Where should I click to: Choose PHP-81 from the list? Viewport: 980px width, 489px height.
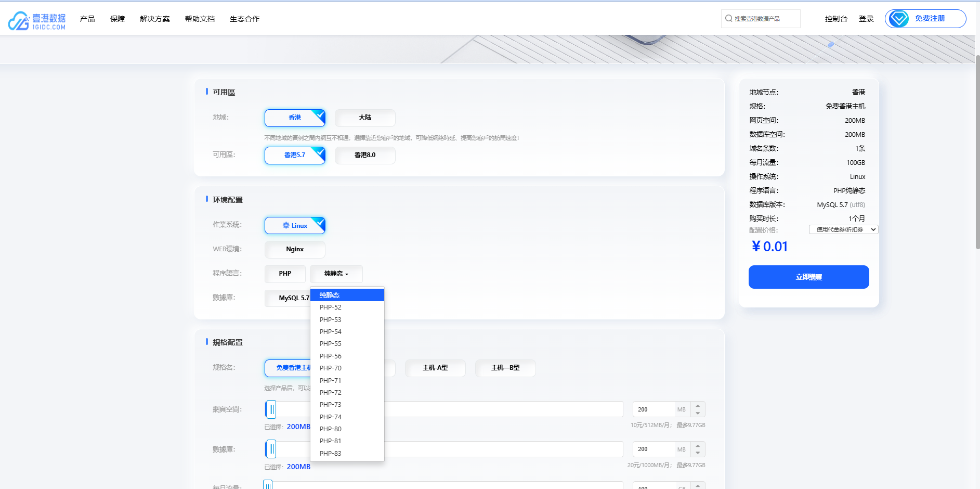click(347, 441)
